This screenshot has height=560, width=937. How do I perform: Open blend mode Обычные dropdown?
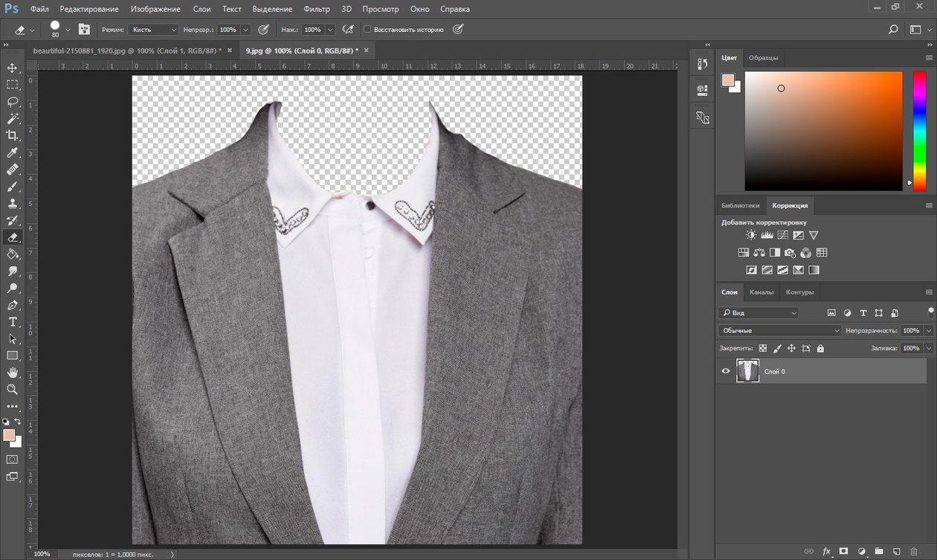779,330
